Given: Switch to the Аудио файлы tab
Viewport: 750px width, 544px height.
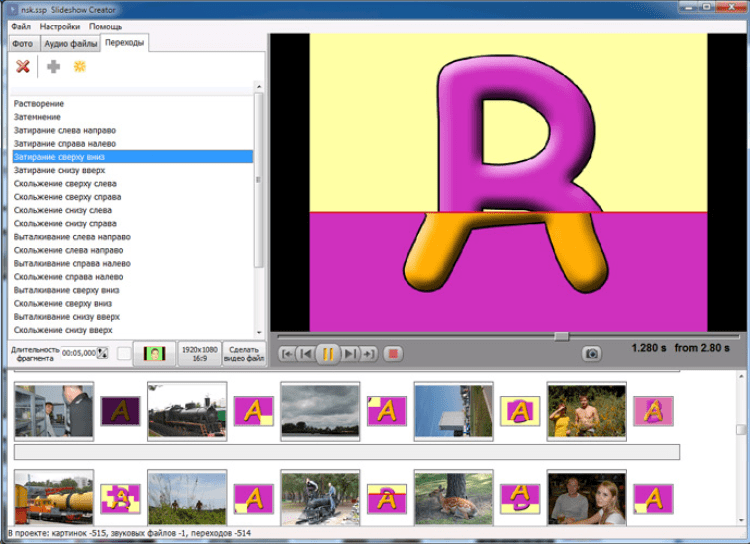Looking at the screenshot, I should [x=69, y=43].
